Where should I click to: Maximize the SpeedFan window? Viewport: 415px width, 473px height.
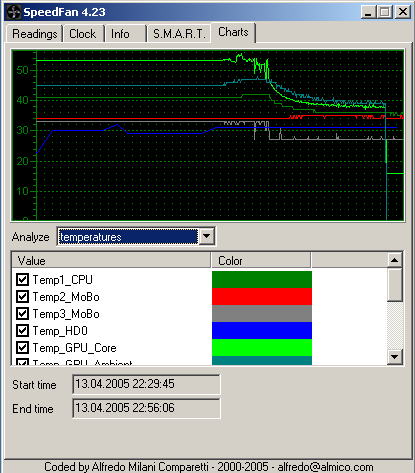pos(385,12)
